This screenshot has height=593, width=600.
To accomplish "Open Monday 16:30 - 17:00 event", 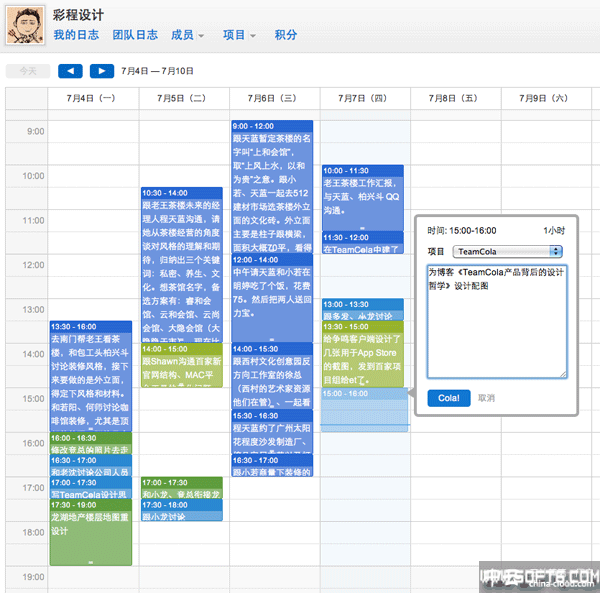I will pos(91,465).
